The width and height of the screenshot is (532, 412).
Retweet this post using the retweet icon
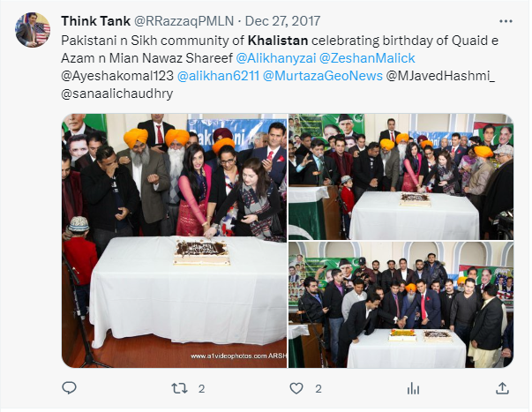pyautogui.click(x=179, y=388)
